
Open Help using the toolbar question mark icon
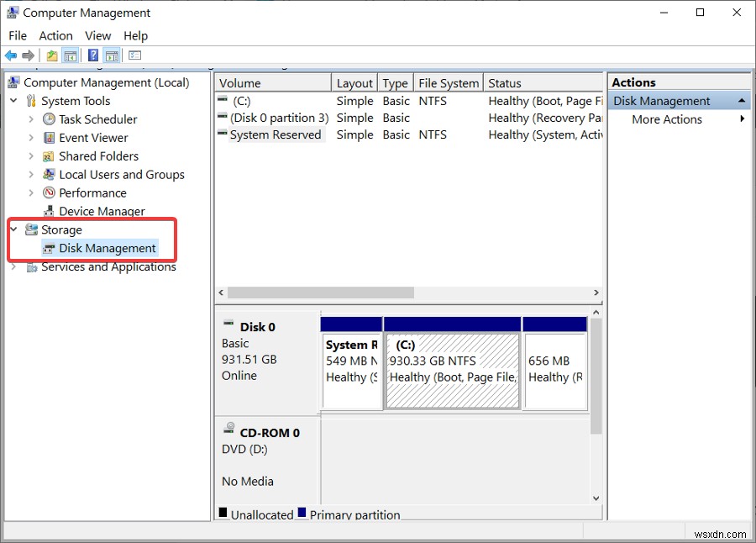tap(92, 55)
